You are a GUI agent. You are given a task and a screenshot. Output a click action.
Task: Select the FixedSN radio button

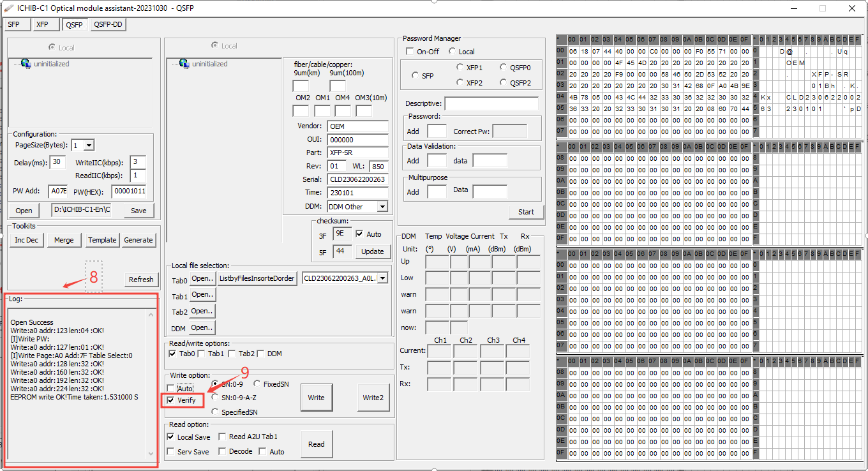click(257, 384)
